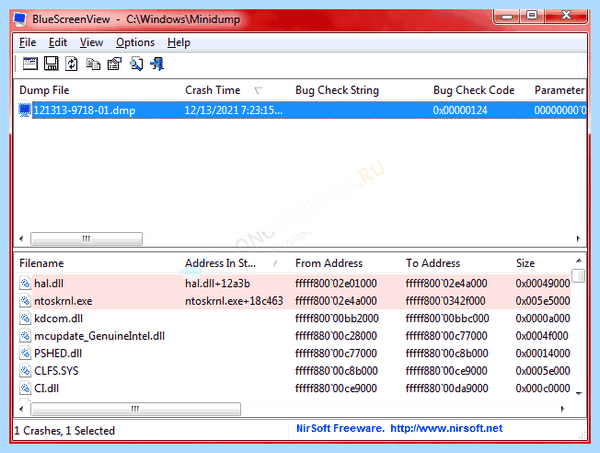
Task: Open the Advanced Options toolbar icon
Action: [x=30, y=64]
